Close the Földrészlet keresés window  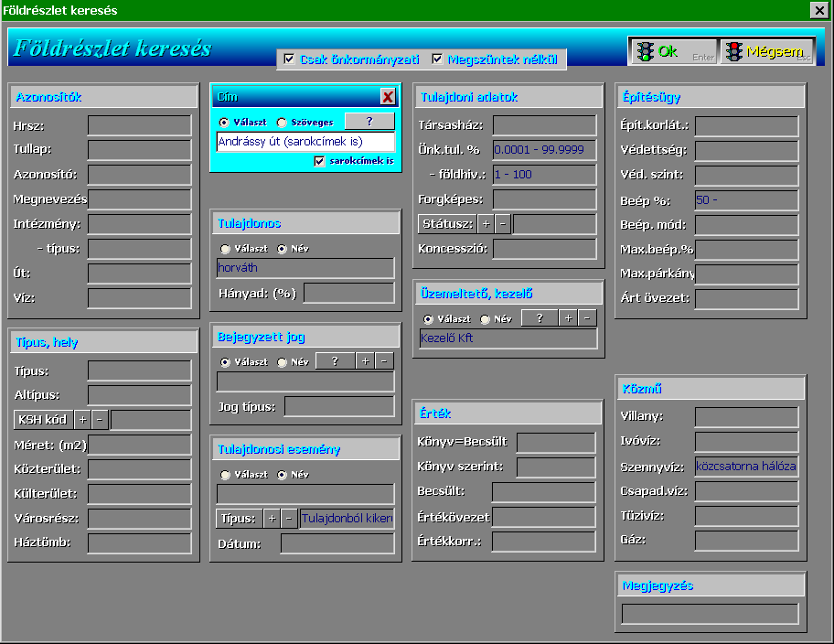pos(819,10)
